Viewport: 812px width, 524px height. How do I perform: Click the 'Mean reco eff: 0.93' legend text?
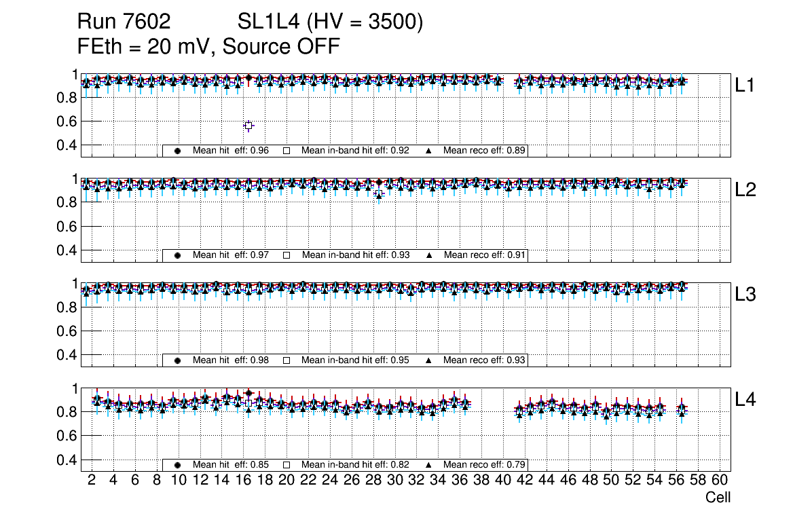(485, 360)
